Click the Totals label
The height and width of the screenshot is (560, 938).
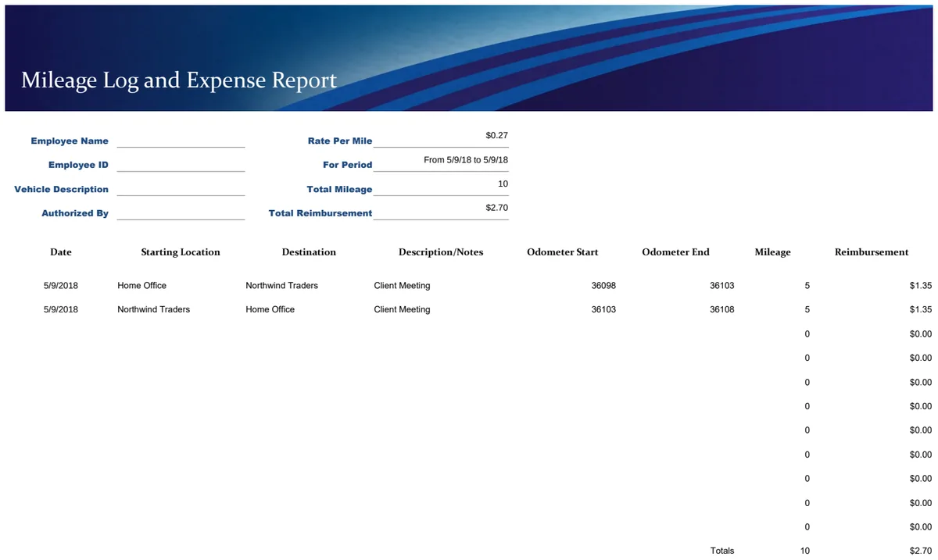(722, 551)
